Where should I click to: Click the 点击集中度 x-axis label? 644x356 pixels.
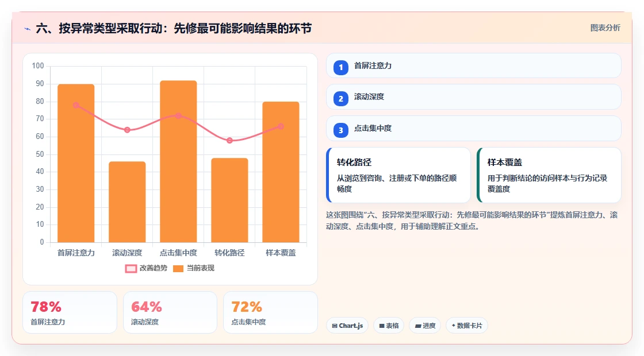178,253
